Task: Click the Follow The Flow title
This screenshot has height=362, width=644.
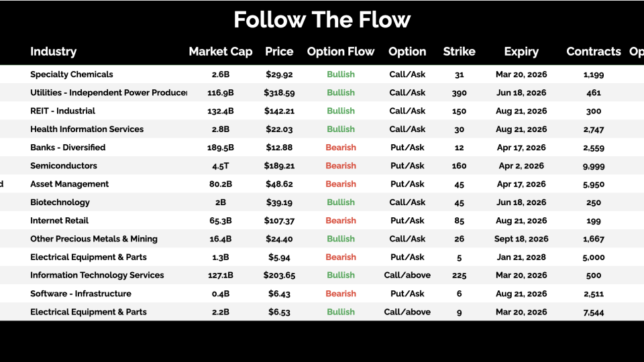Action: point(322,19)
